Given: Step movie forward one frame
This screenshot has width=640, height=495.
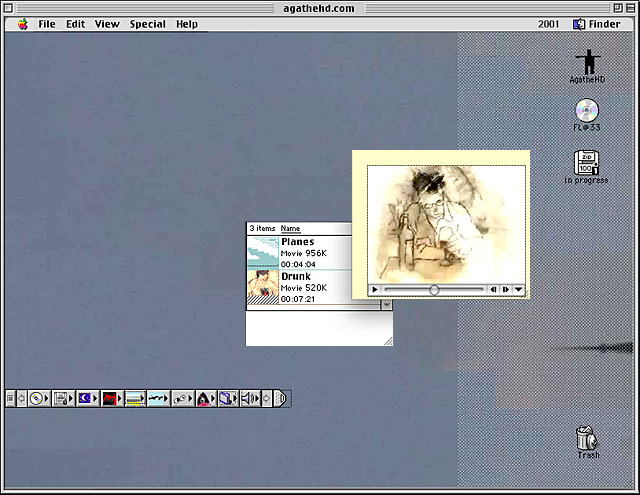Looking at the screenshot, I should 505,289.
